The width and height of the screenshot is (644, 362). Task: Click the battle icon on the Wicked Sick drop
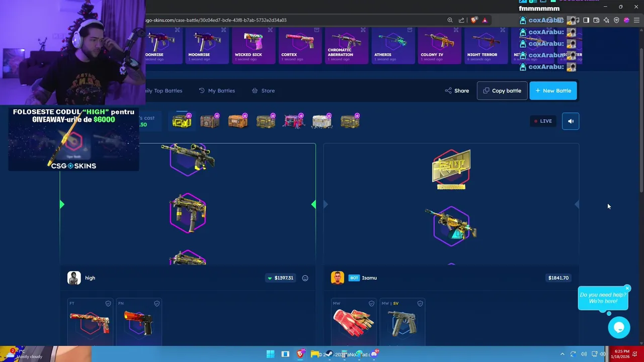tap(270, 30)
